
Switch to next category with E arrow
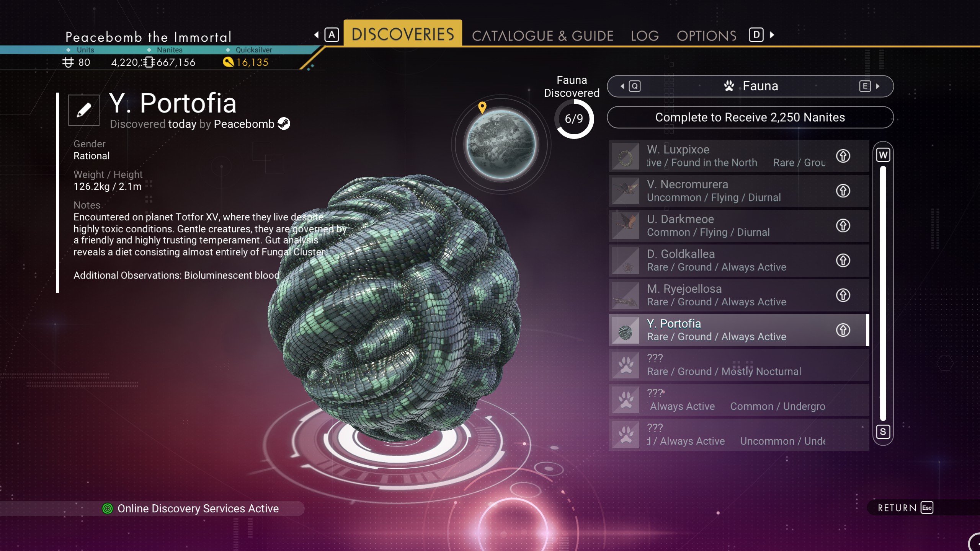pos(869,86)
